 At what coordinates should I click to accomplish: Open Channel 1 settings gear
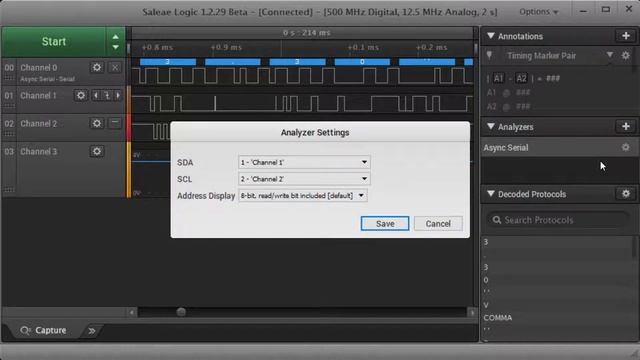(x=81, y=96)
